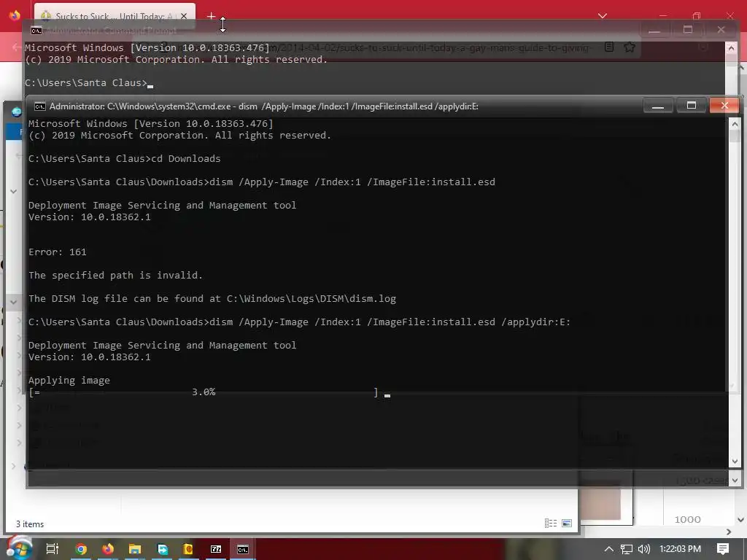
Task: Click the yellow app icon on taskbar
Action: pyautogui.click(x=188, y=549)
